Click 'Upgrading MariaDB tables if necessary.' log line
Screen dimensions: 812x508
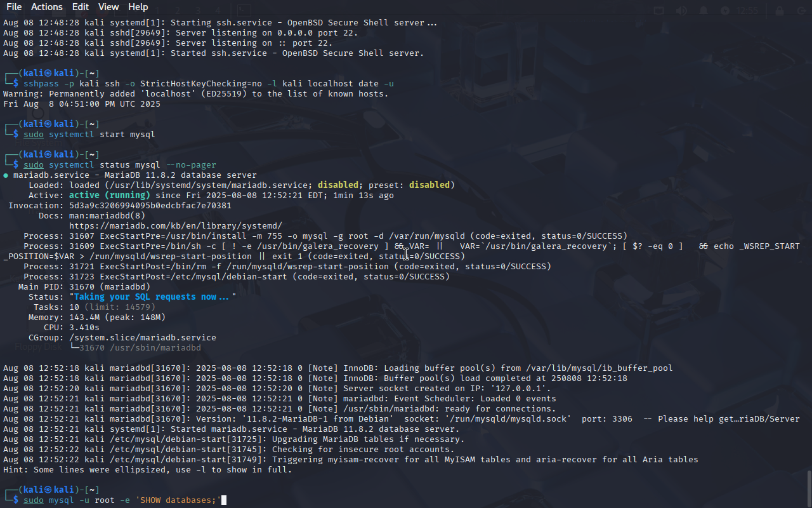pyautogui.click(x=234, y=439)
